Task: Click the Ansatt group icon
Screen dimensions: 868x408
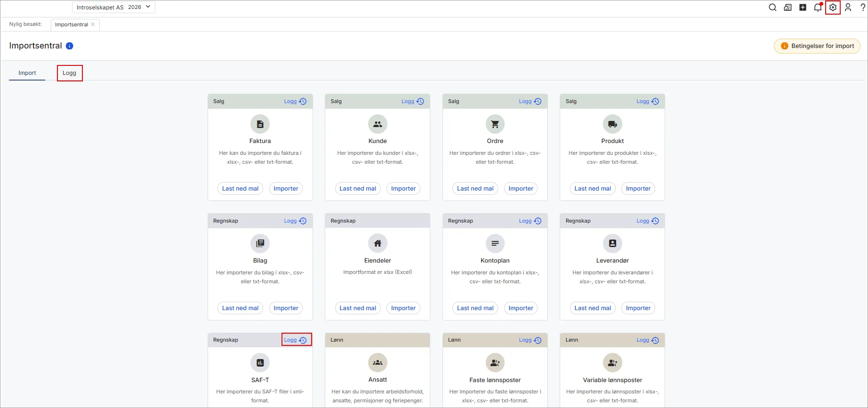Action: coord(378,363)
